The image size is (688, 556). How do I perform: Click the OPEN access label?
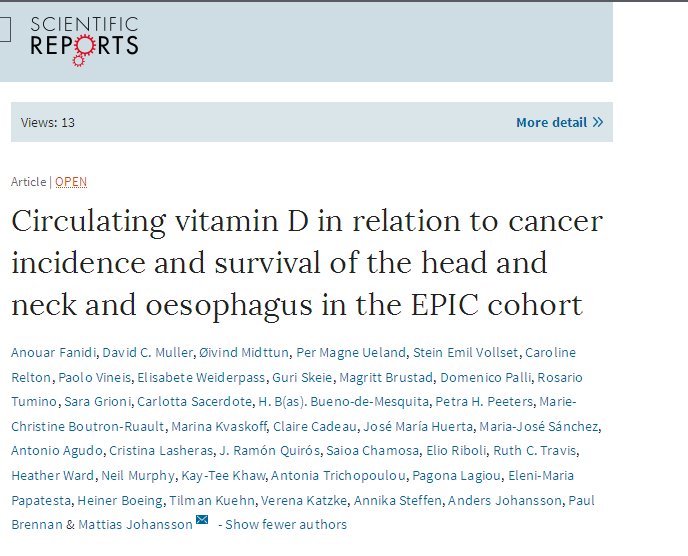click(x=71, y=182)
